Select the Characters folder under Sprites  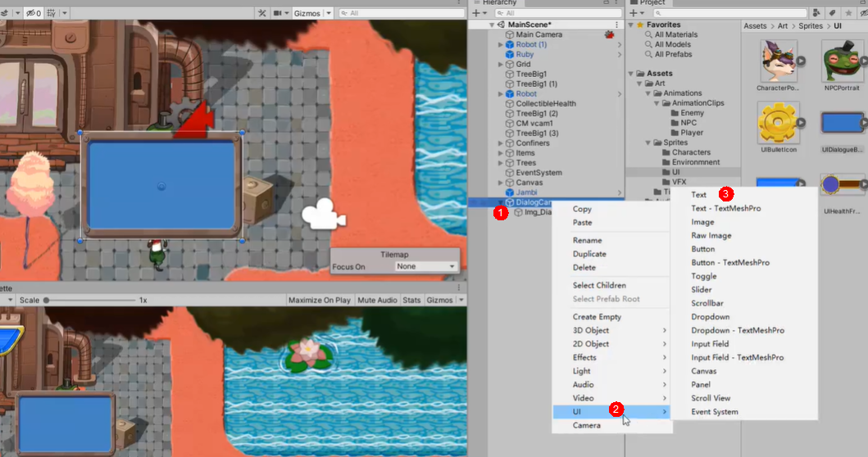[x=691, y=152]
